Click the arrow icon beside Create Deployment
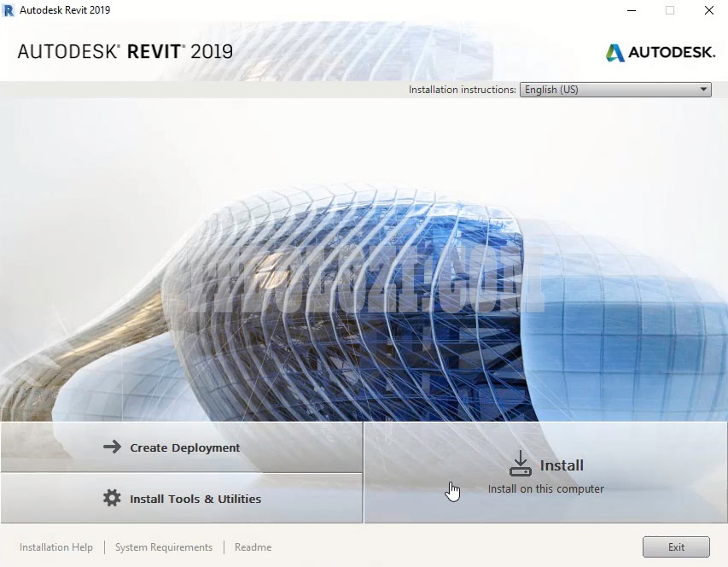This screenshot has height=567, width=728. point(112,447)
